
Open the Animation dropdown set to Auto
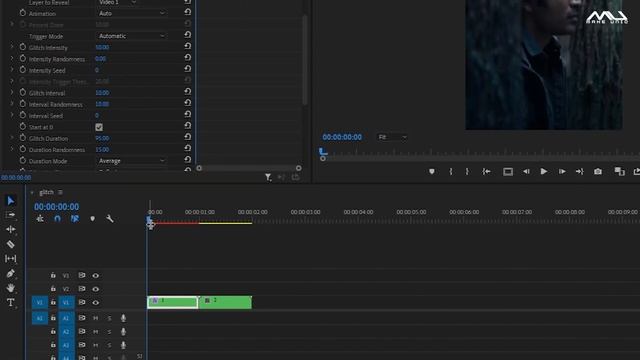pos(131,13)
